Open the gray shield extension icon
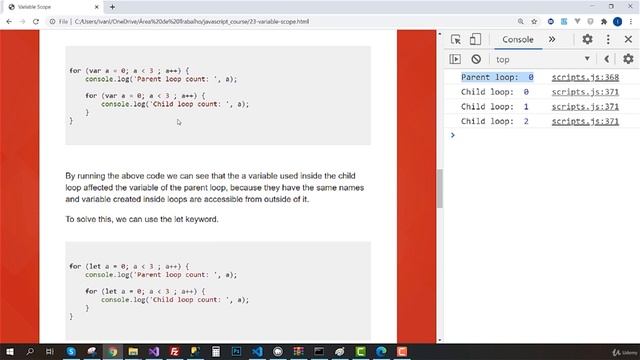 (x=590, y=22)
